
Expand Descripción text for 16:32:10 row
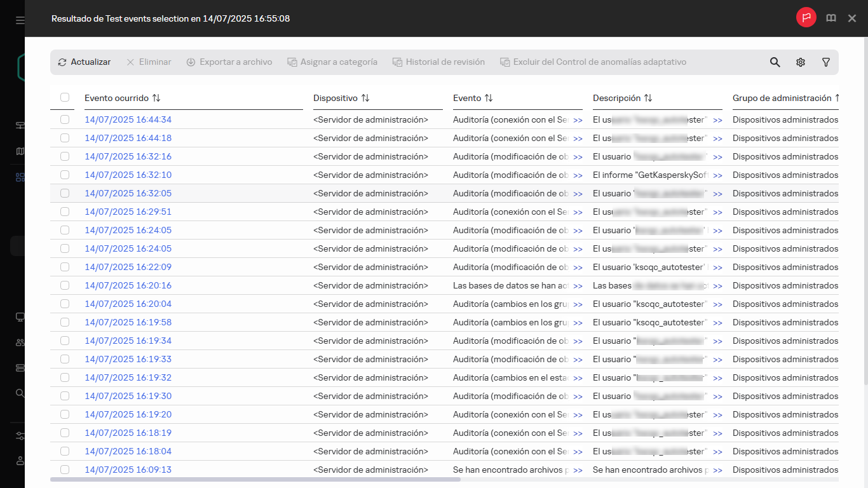pyautogui.click(x=717, y=175)
